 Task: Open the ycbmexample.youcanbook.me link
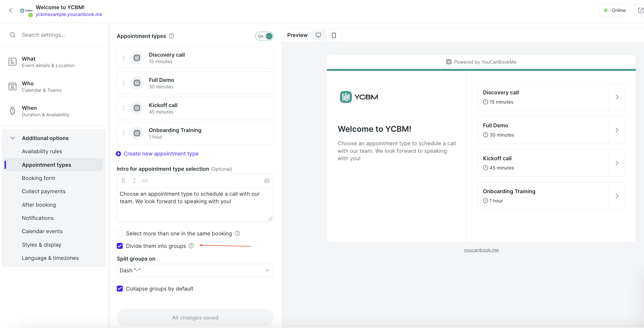pos(69,14)
